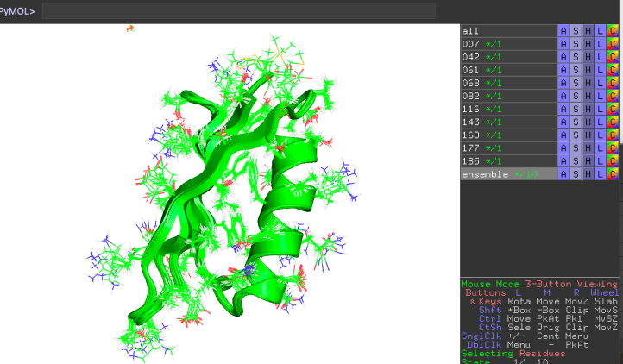Image resolution: width=623 pixels, height=364 pixels.
Task: Click the PyMOL> command input field
Action: (238, 11)
